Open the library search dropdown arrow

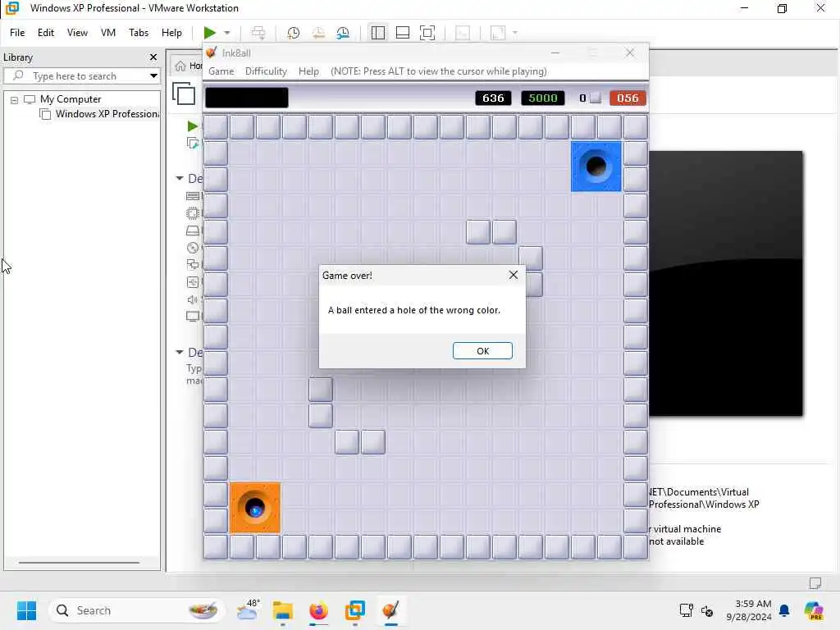pyautogui.click(x=153, y=76)
